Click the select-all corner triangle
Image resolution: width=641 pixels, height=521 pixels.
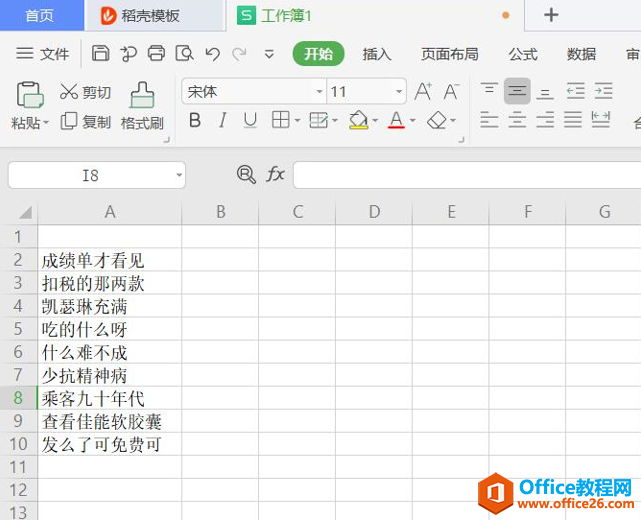click(x=25, y=213)
